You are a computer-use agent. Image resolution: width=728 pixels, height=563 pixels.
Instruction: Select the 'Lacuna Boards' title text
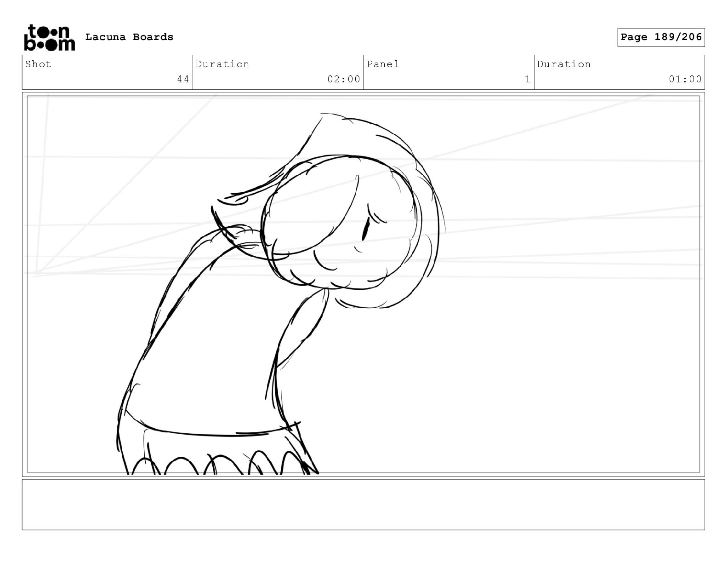point(129,37)
